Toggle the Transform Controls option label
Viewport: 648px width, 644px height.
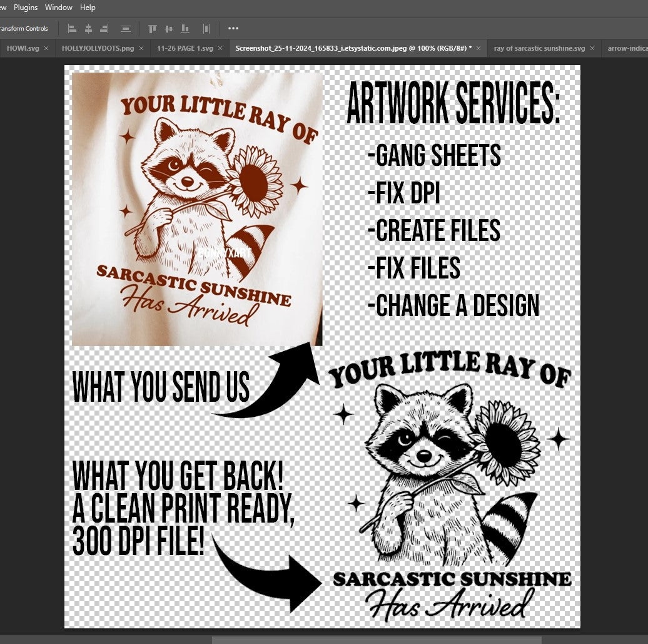tap(24, 29)
